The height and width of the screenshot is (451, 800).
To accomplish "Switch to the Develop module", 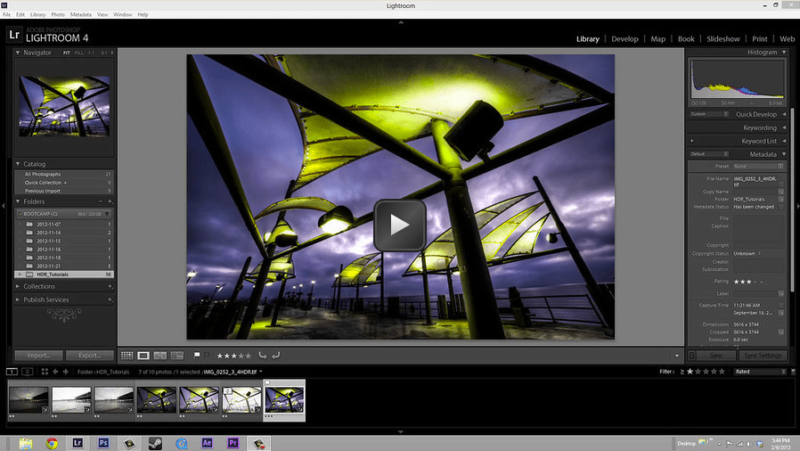I will point(624,39).
